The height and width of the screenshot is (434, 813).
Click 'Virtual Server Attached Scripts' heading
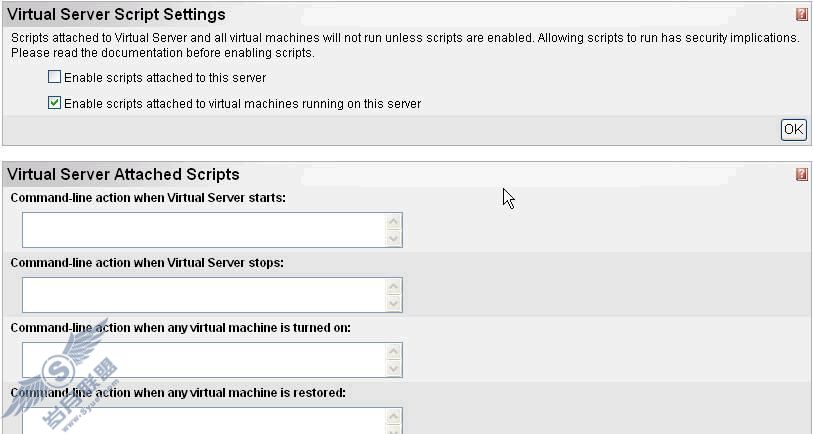coord(123,174)
